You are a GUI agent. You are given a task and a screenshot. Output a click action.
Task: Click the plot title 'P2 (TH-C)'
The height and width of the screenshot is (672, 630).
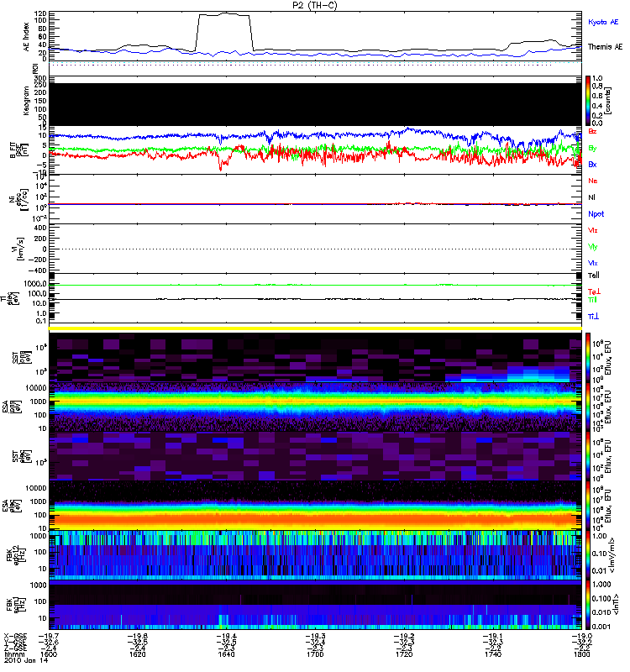[315, 5]
